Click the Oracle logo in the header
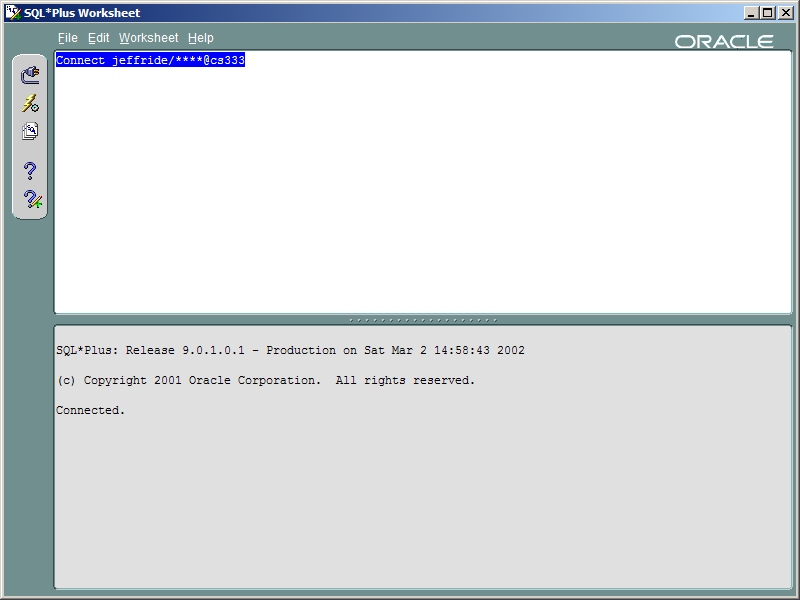 (x=723, y=41)
